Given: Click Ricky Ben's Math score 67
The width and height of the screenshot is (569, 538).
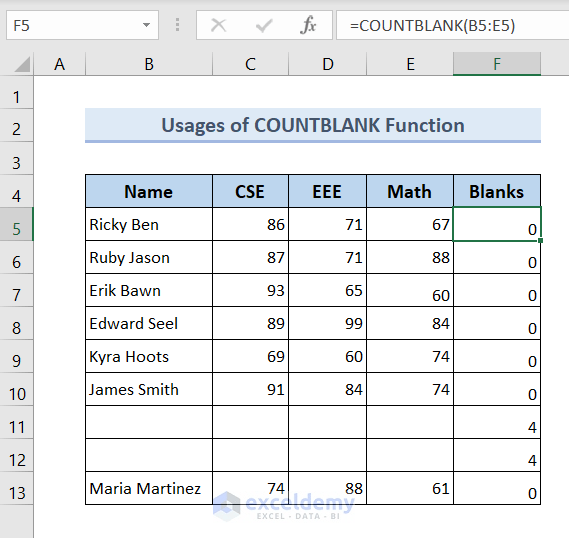Looking at the screenshot, I should pyautogui.click(x=410, y=224).
